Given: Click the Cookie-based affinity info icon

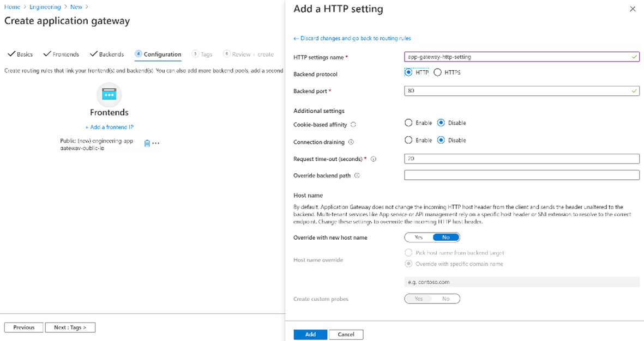Looking at the screenshot, I should click(x=353, y=125).
